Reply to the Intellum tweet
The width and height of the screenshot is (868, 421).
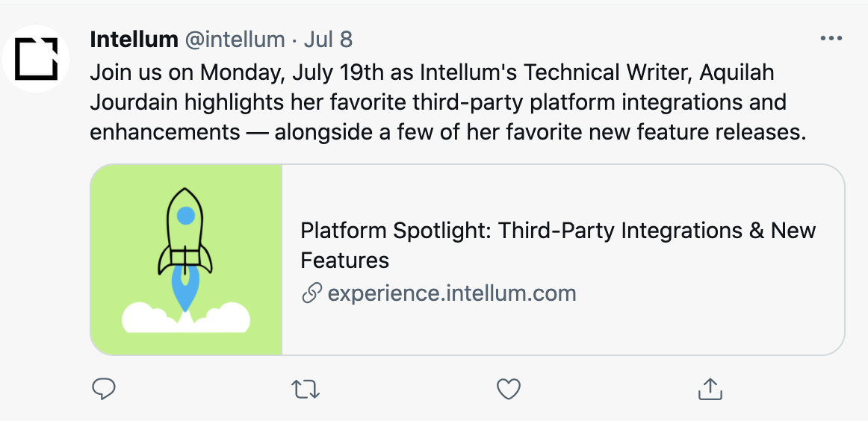103,389
